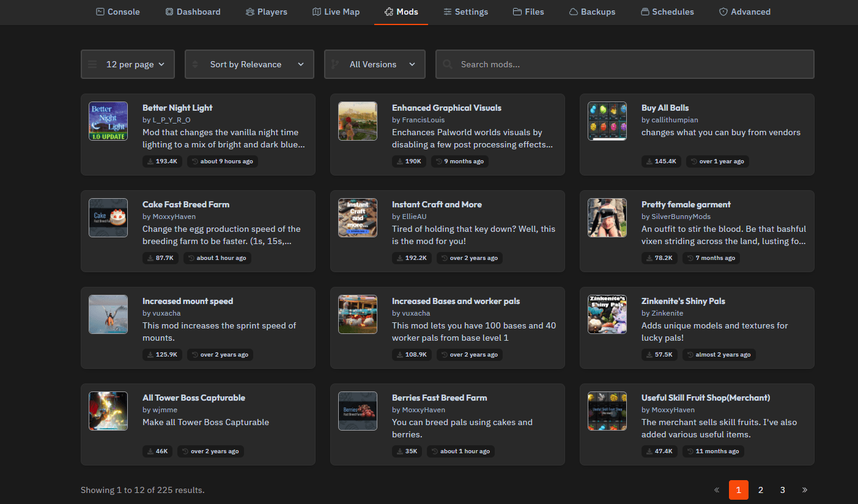This screenshot has width=858, height=504.
Task: Open the Pretty female garment title
Action: tap(686, 204)
